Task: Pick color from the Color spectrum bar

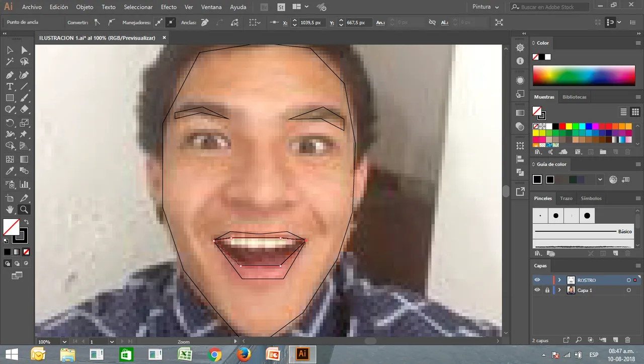Action: pos(584,76)
